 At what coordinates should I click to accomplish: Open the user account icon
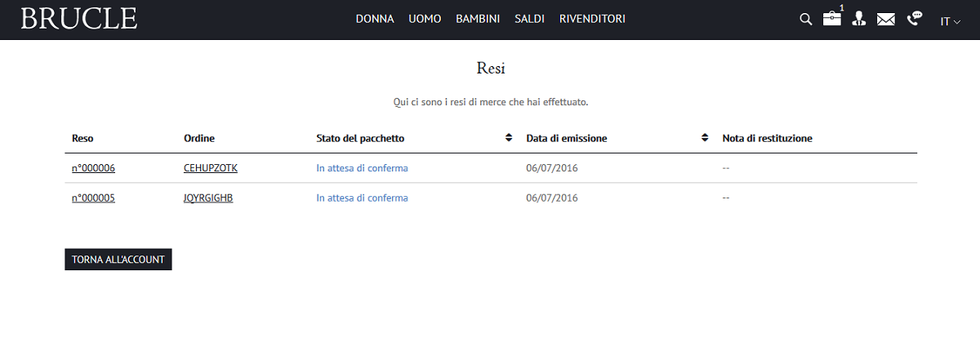click(858, 20)
